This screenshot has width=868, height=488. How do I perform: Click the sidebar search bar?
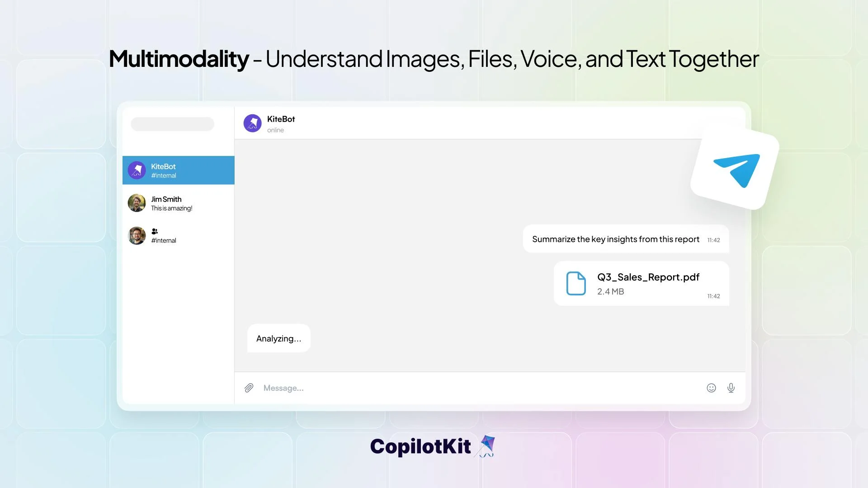tap(172, 124)
